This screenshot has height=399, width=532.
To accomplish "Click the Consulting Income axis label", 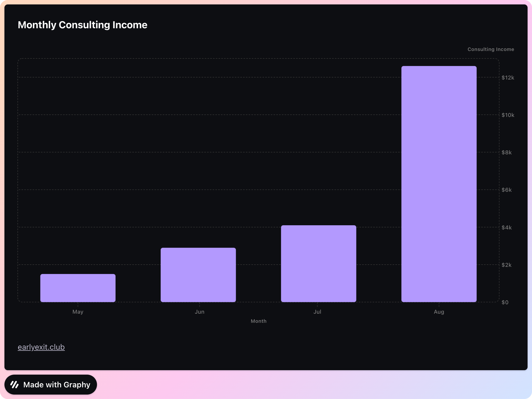I will point(490,49).
